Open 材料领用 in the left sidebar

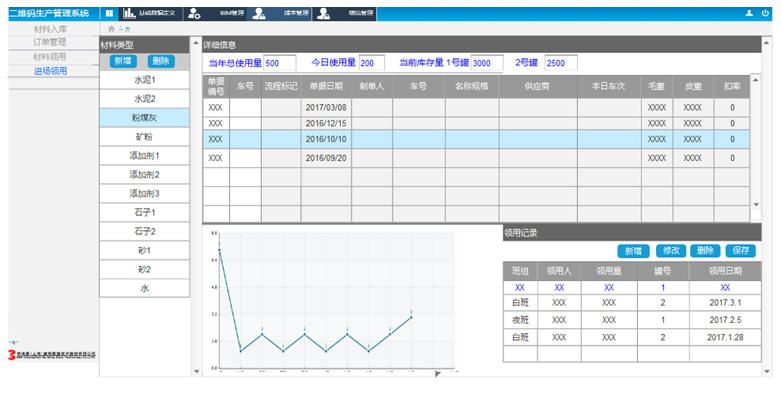[50, 57]
